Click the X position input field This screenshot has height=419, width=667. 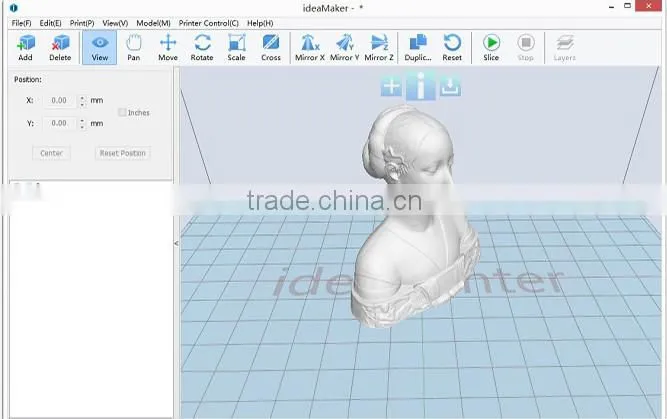point(60,100)
